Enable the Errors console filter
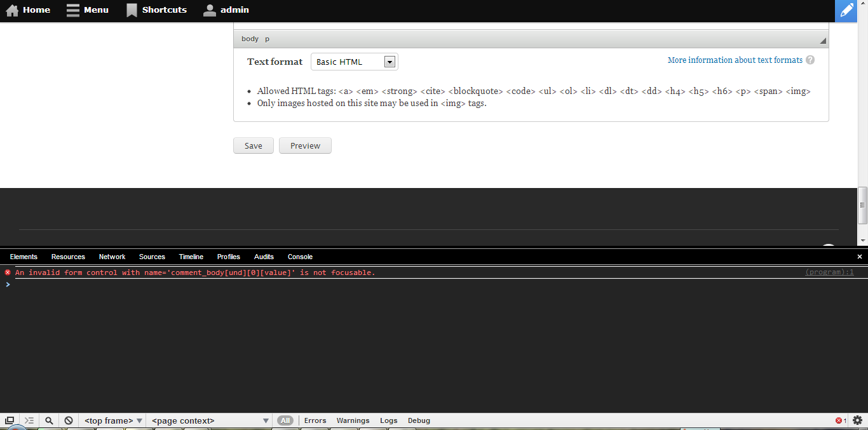The height and width of the screenshot is (430, 868). [315, 420]
